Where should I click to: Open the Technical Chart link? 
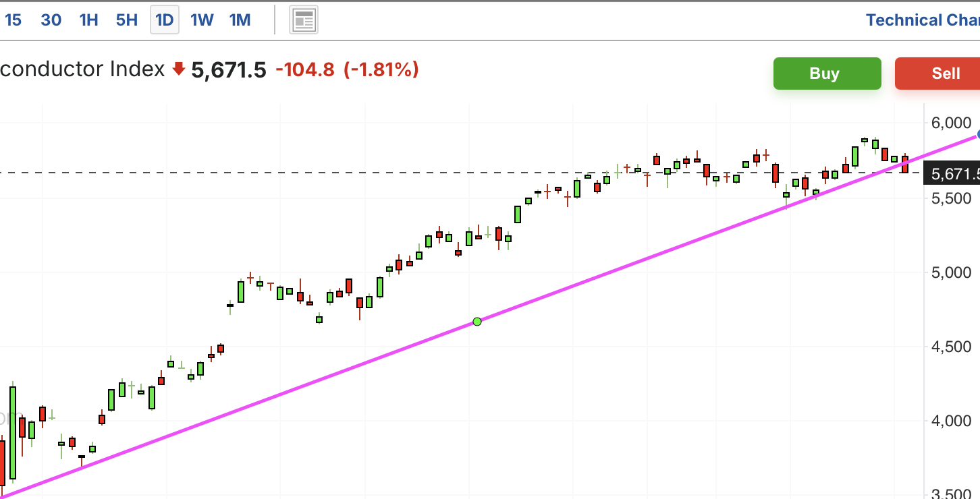(x=922, y=20)
